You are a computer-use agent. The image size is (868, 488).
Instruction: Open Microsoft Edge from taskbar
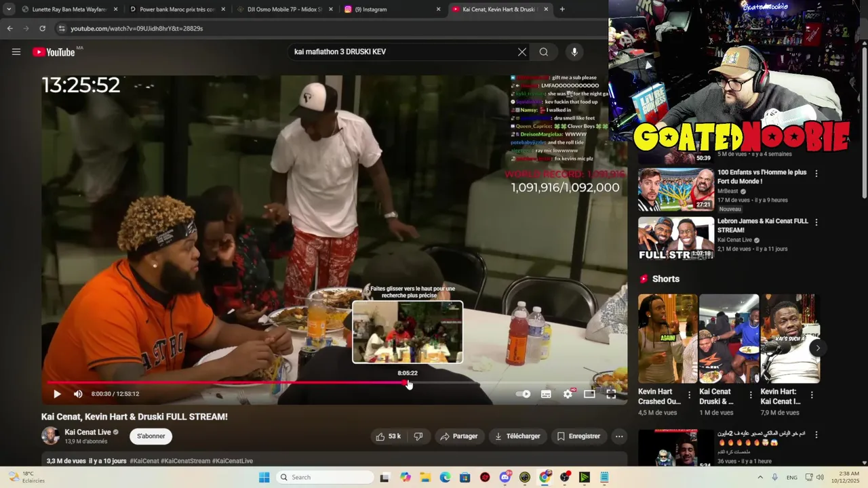tap(445, 477)
